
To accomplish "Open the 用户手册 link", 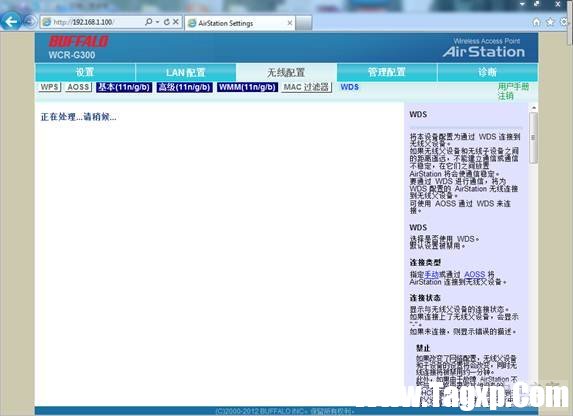I will [513, 87].
